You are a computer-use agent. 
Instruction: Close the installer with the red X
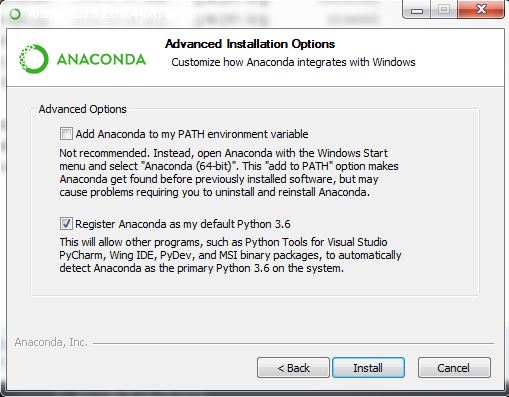[x=481, y=10]
